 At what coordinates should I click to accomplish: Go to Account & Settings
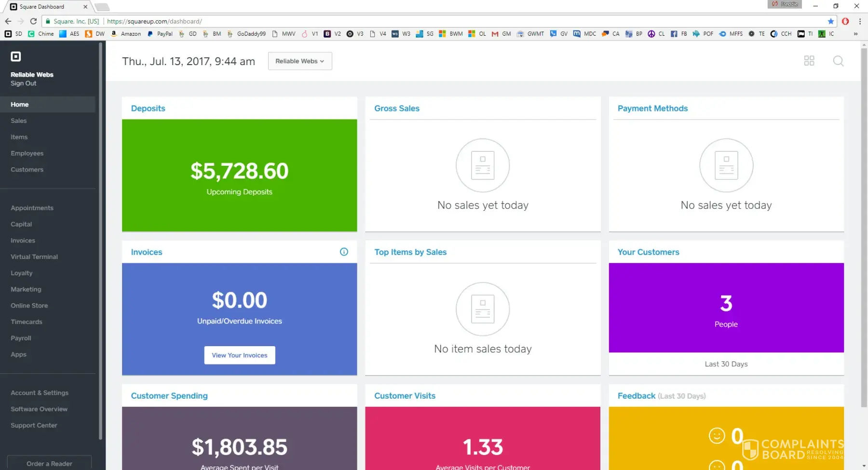[40, 393]
